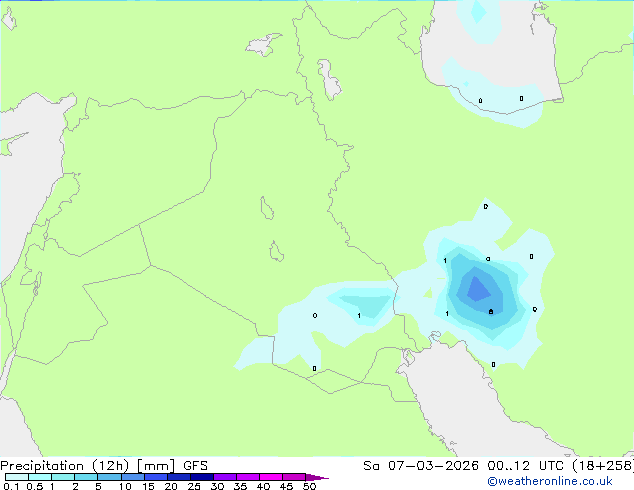Select the 25–30 mm navy legend swatch
This screenshot has height=490, width=634.
[202, 477]
